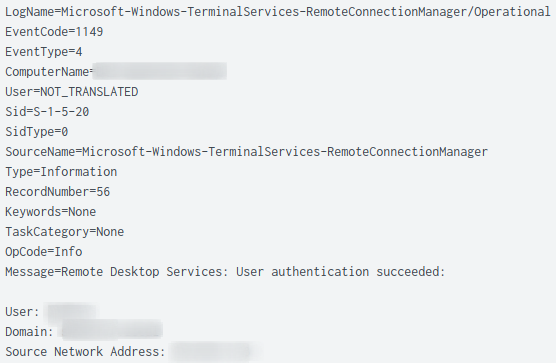Screen dimensions: 556x363
Task: Select the SourceName line text
Action: tap(246, 152)
